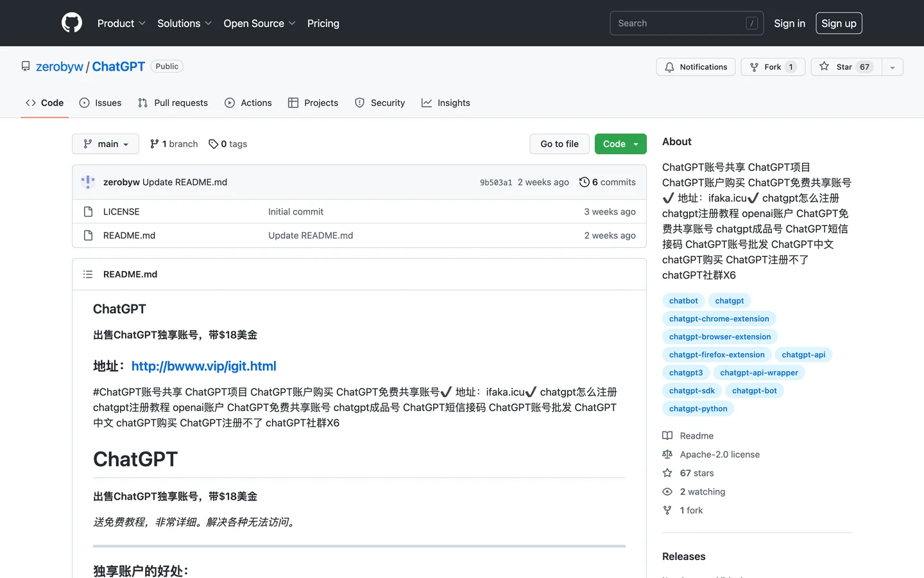Click zerobyw's avatar in the commit row
The width and height of the screenshot is (924, 578).
(x=88, y=182)
